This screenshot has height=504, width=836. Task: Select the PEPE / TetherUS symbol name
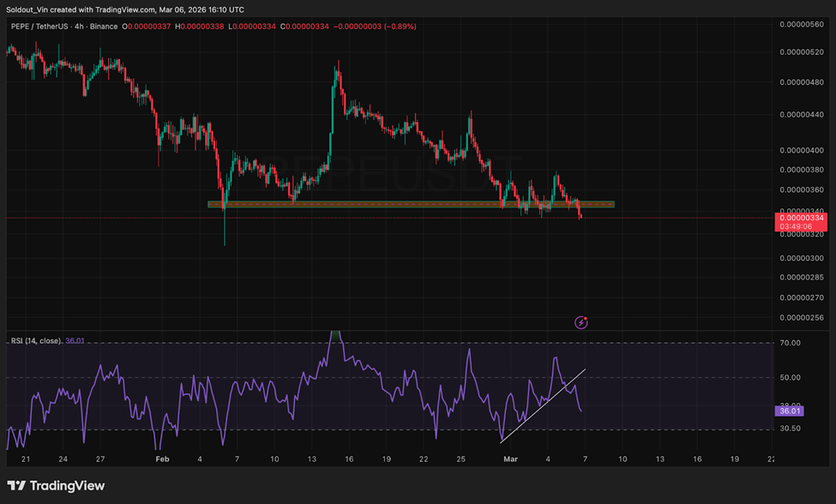(41, 27)
